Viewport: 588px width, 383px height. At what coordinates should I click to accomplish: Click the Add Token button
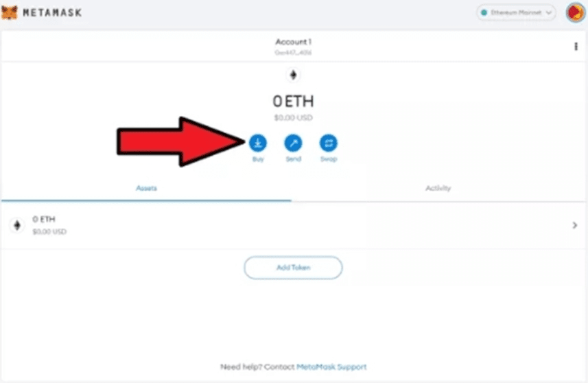click(293, 268)
